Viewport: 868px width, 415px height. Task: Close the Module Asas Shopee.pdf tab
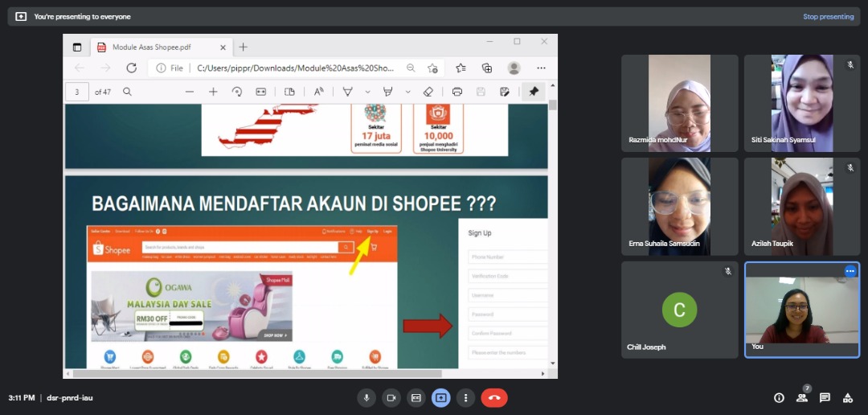pos(223,47)
